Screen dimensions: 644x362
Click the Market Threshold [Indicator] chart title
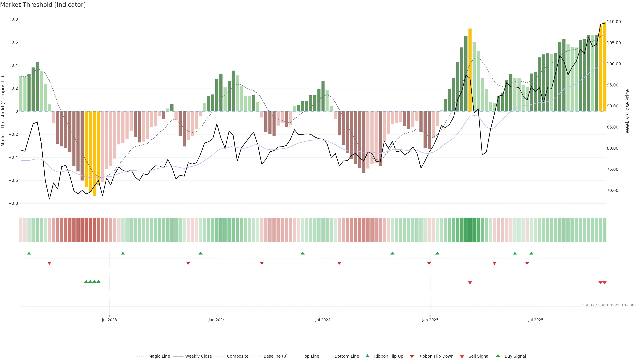[x=43, y=5]
